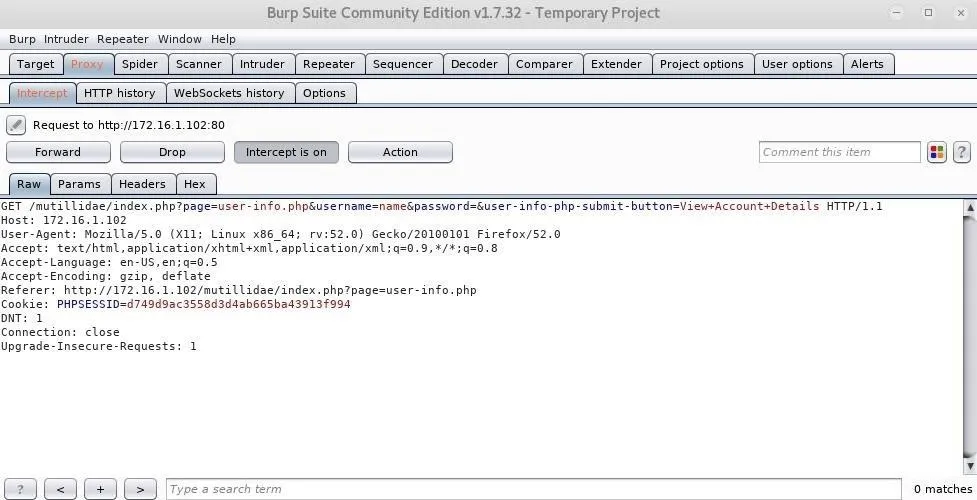Viewport: 977px width, 500px height.
Task: Focus the search term input box
Action: [534, 489]
